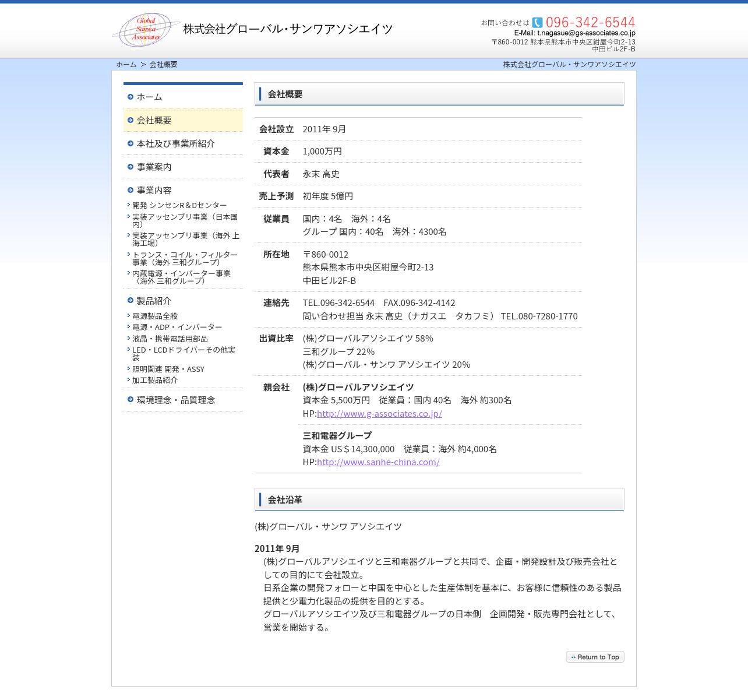
Task: Open 実装アッセンブリ事業(日本国内) link
Action: tap(185, 220)
